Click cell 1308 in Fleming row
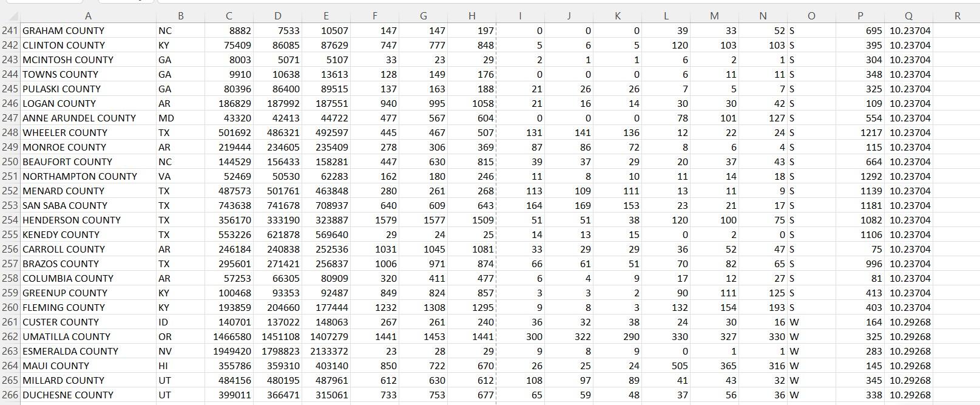The width and height of the screenshot is (980, 405). (x=423, y=307)
